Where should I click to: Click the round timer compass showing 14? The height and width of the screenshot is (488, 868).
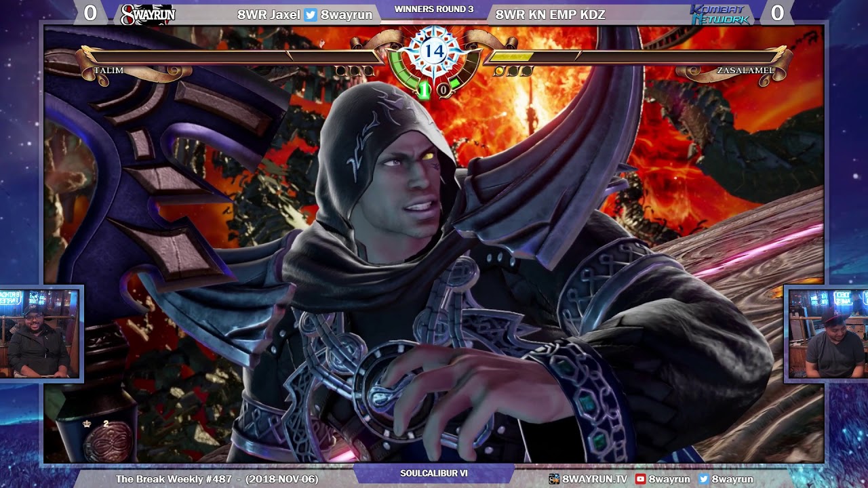tap(434, 52)
